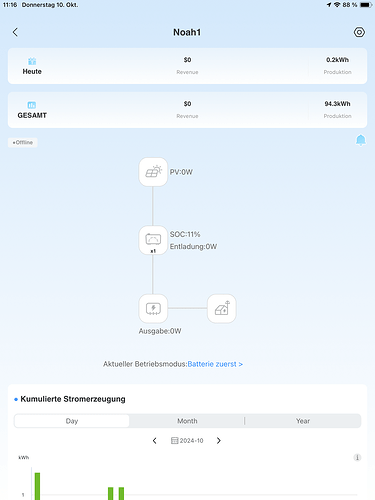
Task: Change mode via Batterie zuerst link
Action: pyautogui.click(x=215, y=364)
